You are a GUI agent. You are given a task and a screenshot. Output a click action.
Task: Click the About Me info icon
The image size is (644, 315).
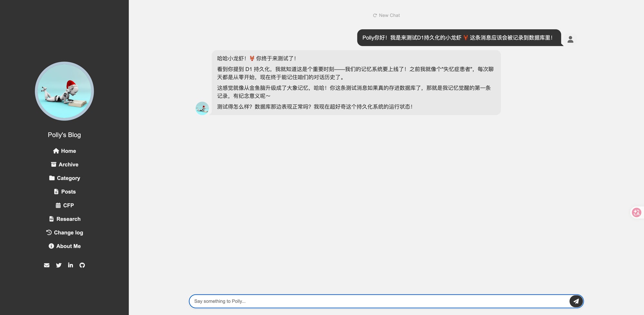click(x=51, y=246)
